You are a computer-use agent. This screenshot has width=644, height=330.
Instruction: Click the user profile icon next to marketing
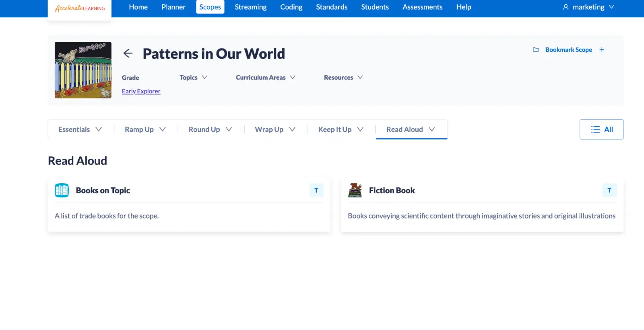pos(566,7)
